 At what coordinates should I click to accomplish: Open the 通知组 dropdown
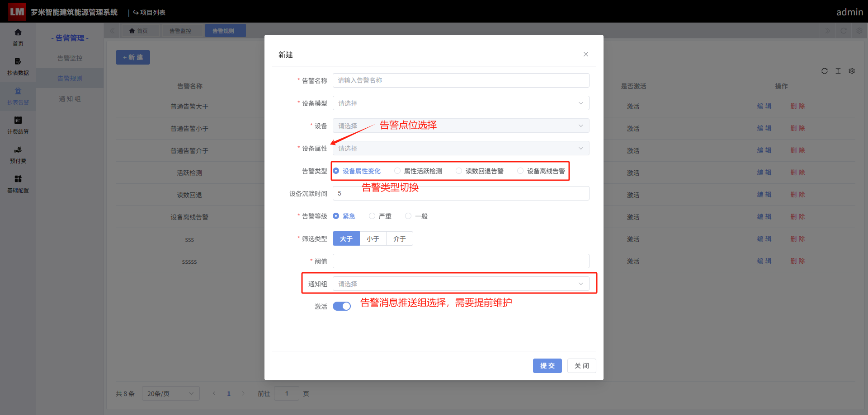461,284
